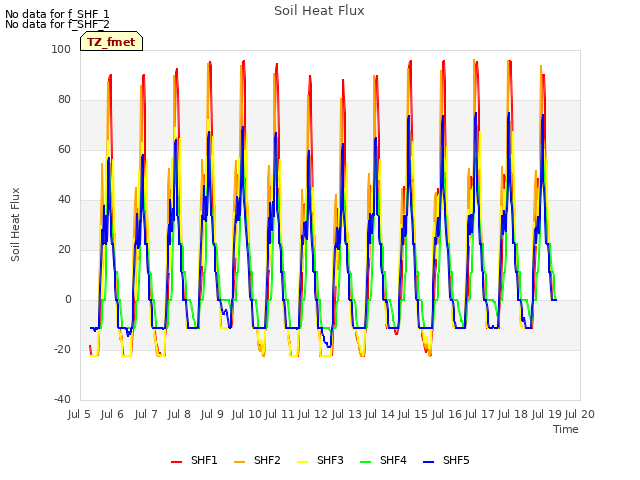Click the Jul 9 x-axis tick label
Viewport: 640px width, 480px height.
(212, 414)
